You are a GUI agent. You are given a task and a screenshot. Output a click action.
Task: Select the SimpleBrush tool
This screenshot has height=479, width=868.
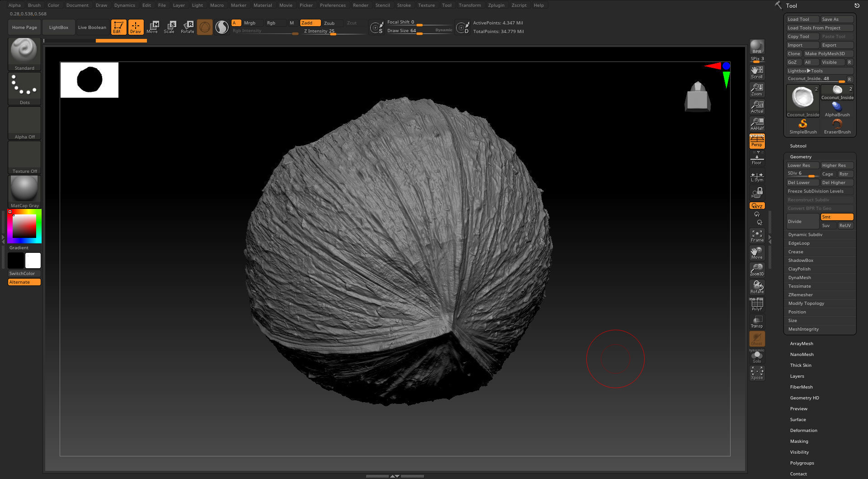pos(803,126)
